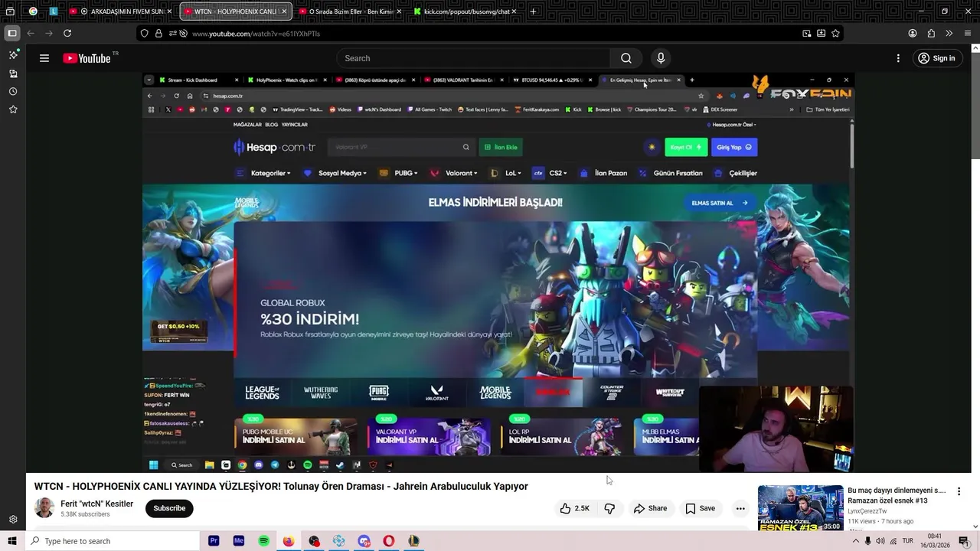Open options menu for the Ramazan özel esnek video
980x551 pixels.
click(959, 491)
